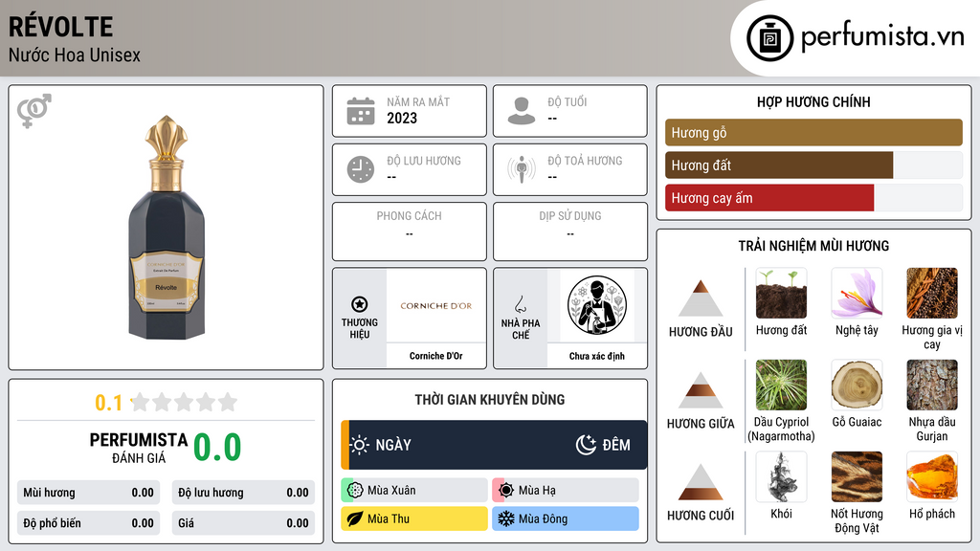
Task: Click the RÉVOLTE title heading
Action: [60, 27]
